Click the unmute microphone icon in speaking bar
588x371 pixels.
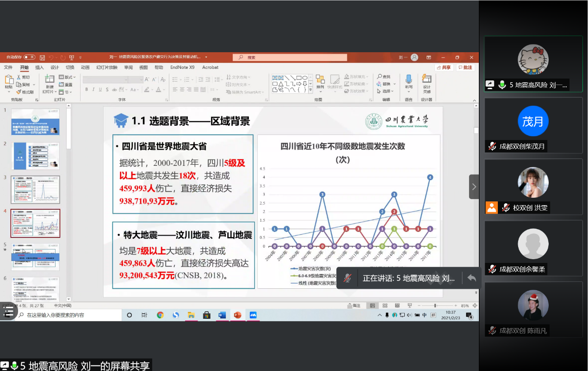[x=347, y=278]
